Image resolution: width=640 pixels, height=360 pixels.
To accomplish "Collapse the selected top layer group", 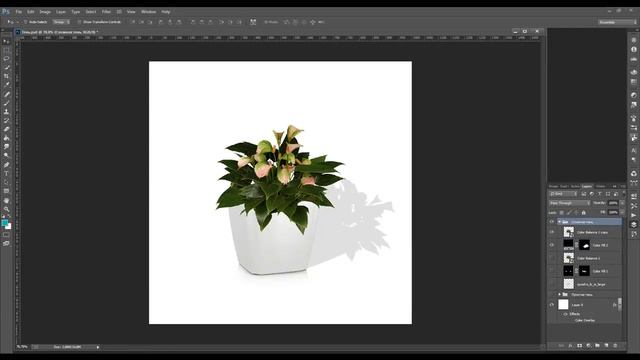I will 559,222.
